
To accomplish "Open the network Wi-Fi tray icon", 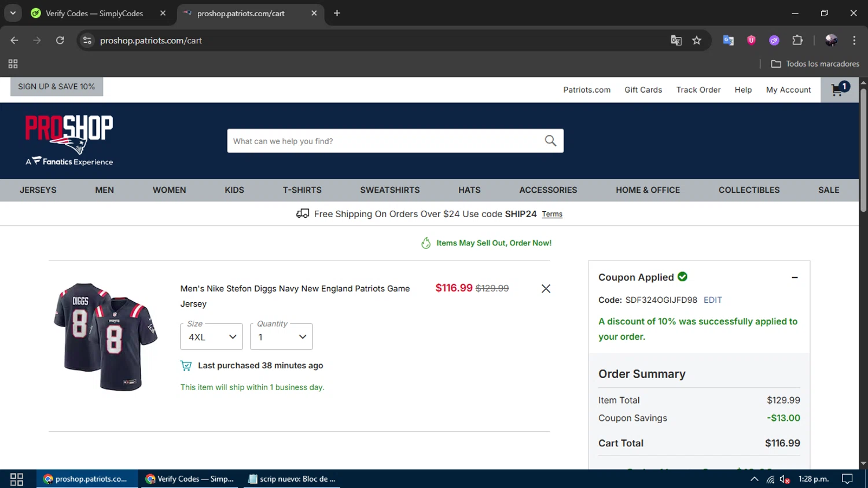I will pyautogui.click(x=770, y=479).
